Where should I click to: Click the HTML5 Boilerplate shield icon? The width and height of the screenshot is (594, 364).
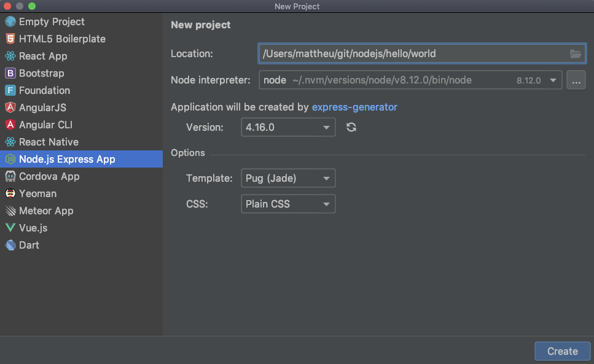10,39
